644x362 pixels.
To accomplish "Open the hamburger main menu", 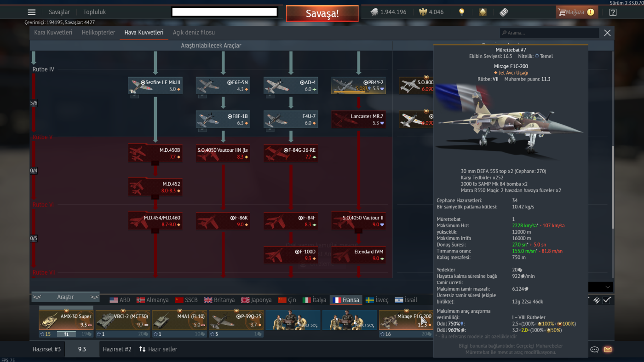I will [x=31, y=12].
